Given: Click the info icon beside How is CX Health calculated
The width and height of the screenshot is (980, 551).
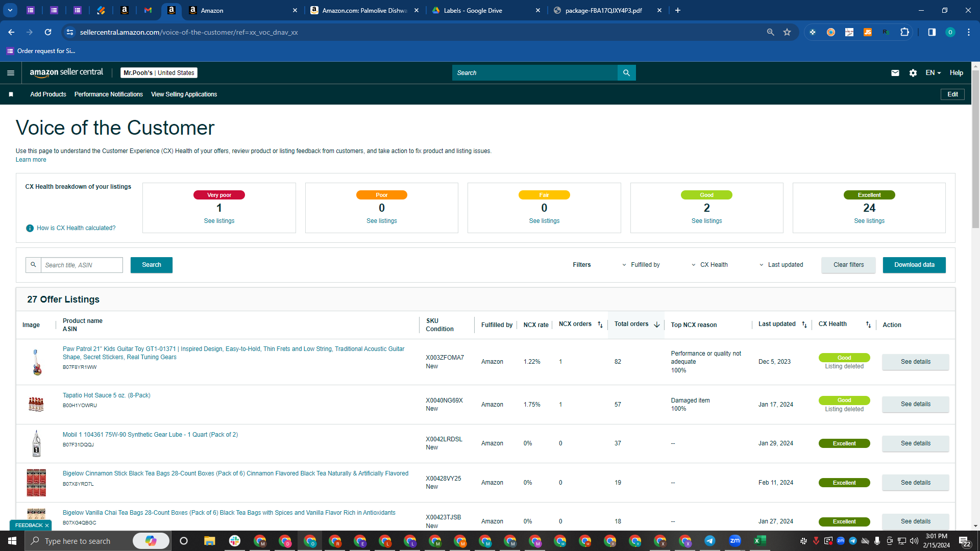Looking at the screenshot, I should point(30,228).
